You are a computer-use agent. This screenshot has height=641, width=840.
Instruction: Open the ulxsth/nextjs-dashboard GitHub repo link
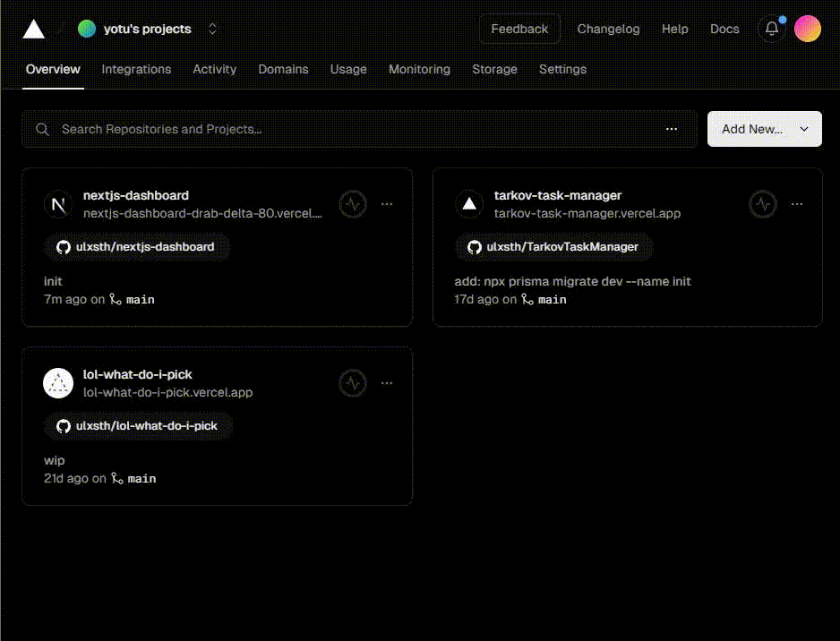[137, 247]
